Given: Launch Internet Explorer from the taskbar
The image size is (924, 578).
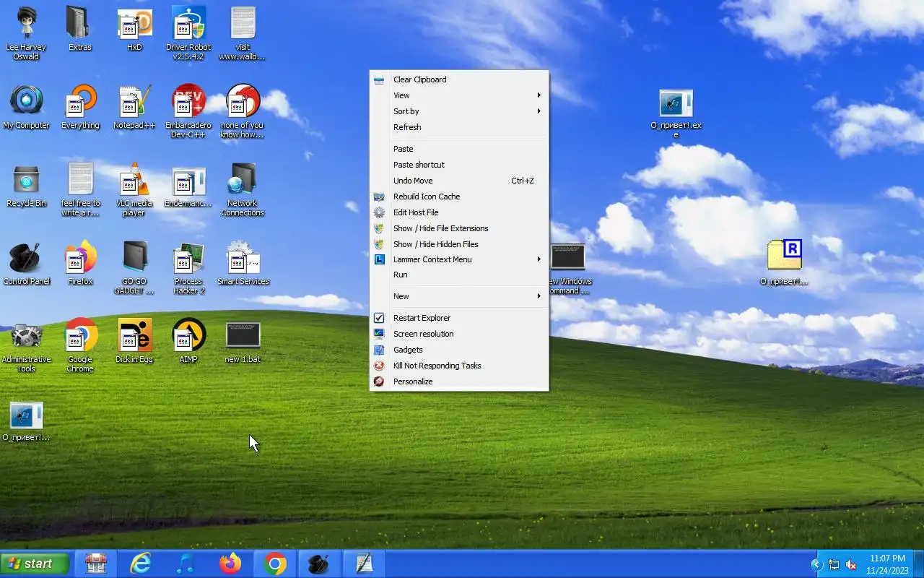Looking at the screenshot, I should (x=140, y=564).
